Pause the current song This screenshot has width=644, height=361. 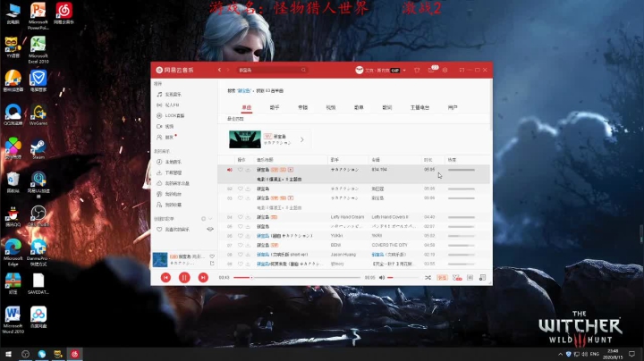(184, 278)
